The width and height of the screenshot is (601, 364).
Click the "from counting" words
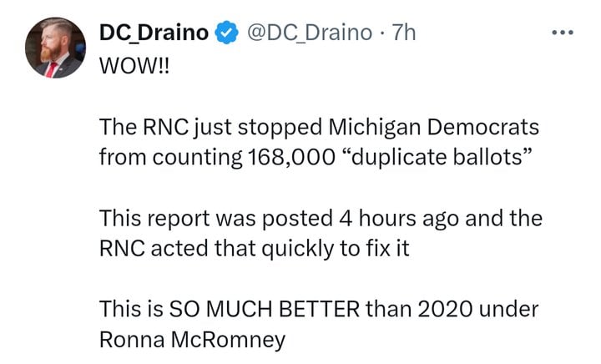click(x=171, y=158)
